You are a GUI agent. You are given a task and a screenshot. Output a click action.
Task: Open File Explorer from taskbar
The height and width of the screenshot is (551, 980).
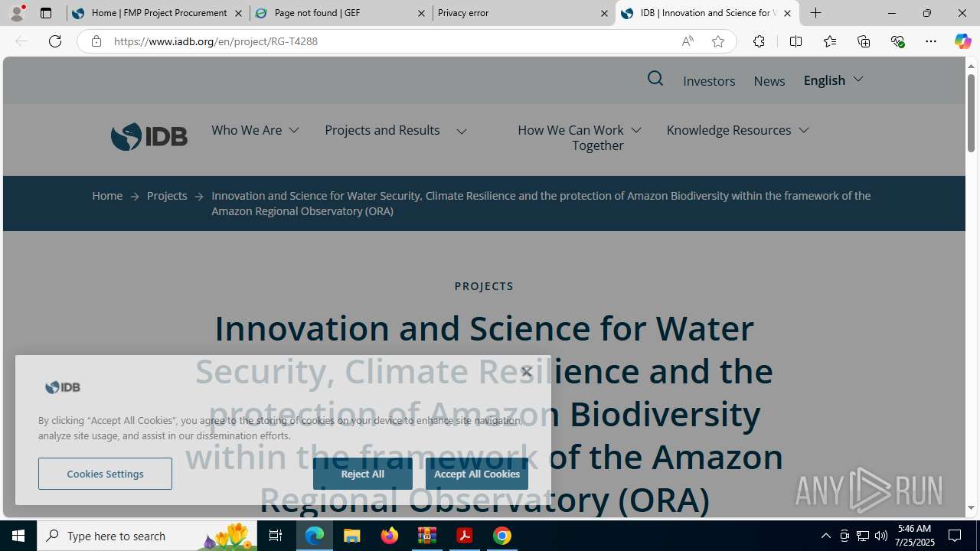(x=352, y=536)
